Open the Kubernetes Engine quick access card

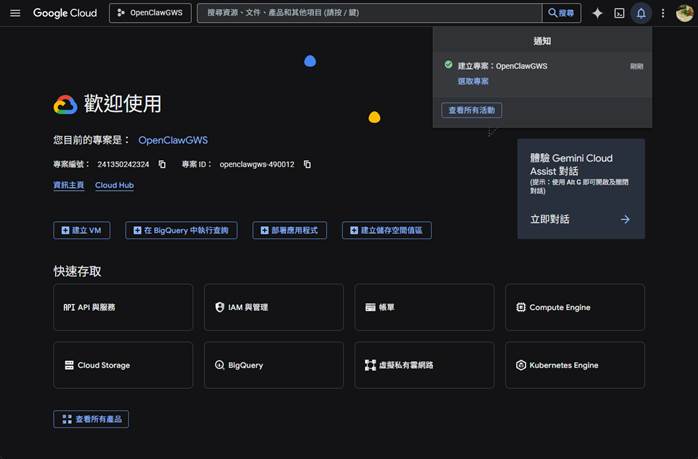click(x=574, y=365)
